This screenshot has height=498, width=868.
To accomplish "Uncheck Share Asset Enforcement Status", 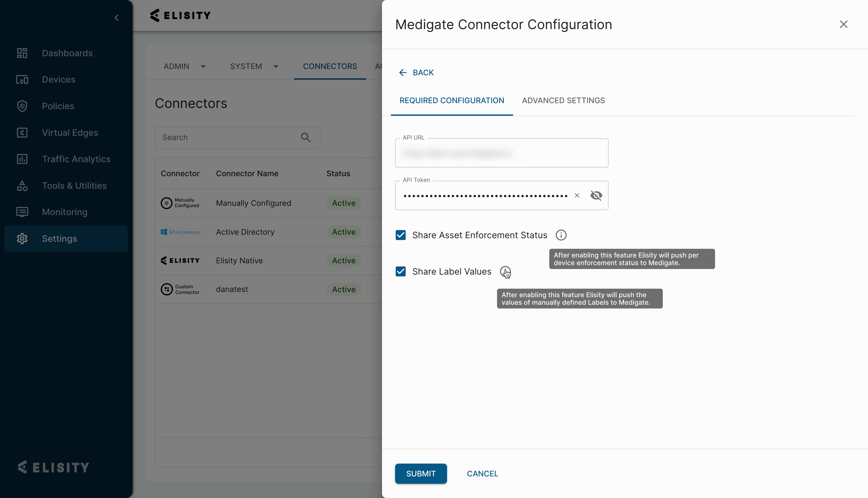I will tap(400, 235).
